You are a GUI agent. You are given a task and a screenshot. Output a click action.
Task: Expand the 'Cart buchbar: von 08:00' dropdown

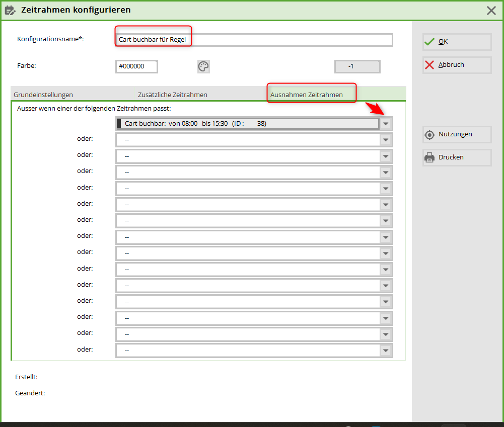click(386, 124)
